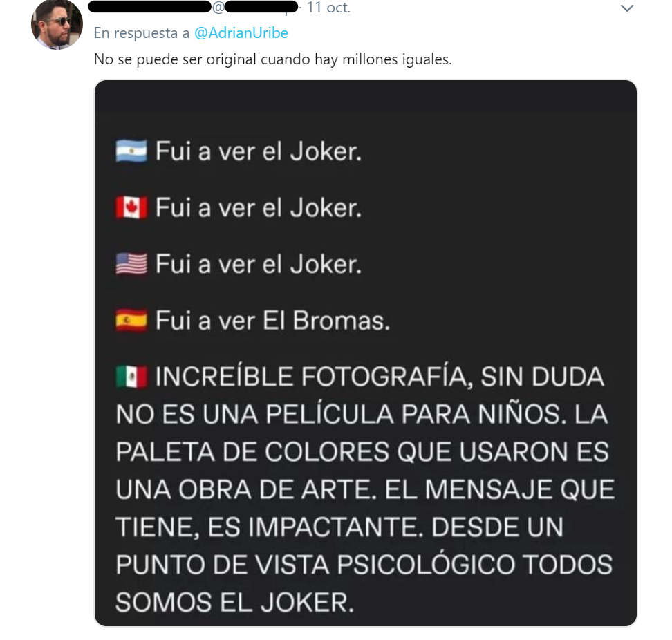Open the attached dark meme image
Viewport: 672px width, 640px height.
(x=366, y=353)
